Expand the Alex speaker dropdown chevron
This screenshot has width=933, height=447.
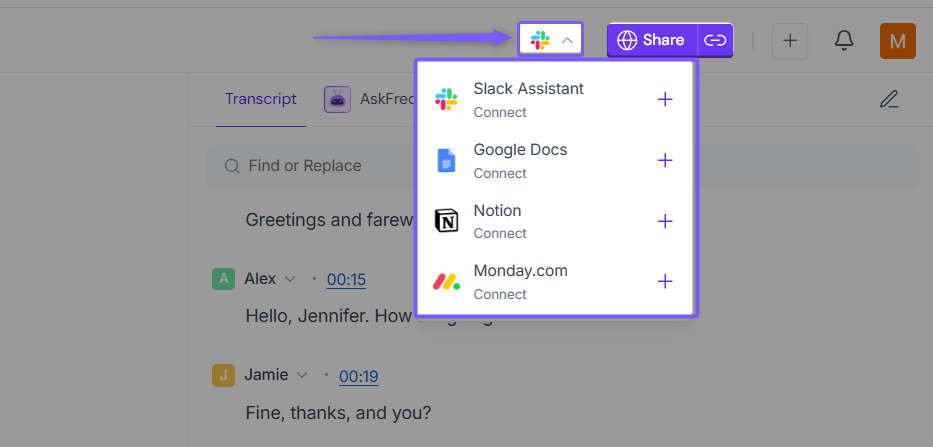coord(290,279)
